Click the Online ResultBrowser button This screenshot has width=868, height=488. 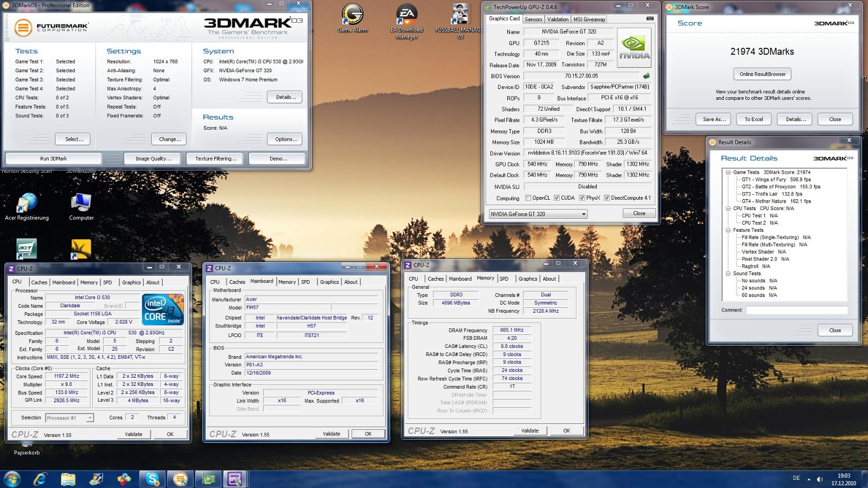tap(762, 74)
